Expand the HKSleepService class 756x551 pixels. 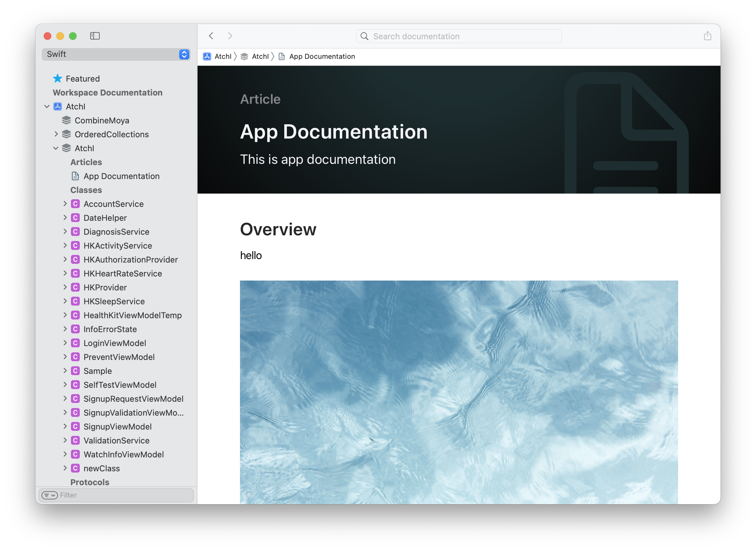coord(65,301)
